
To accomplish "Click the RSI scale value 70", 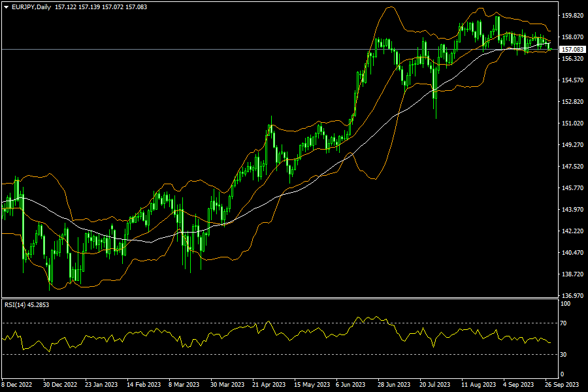I will pos(563,323).
